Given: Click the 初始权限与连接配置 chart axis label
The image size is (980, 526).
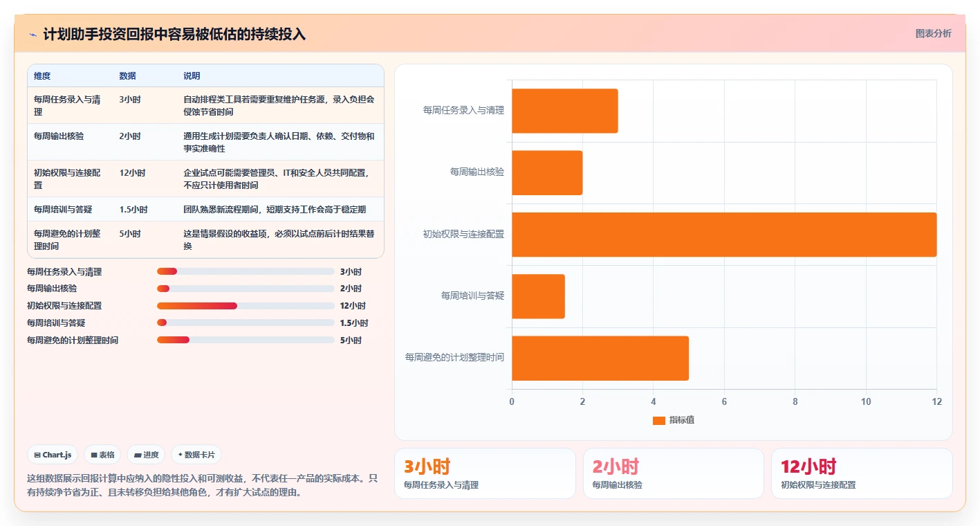Looking at the screenshot, I should (x=463, y=234).
